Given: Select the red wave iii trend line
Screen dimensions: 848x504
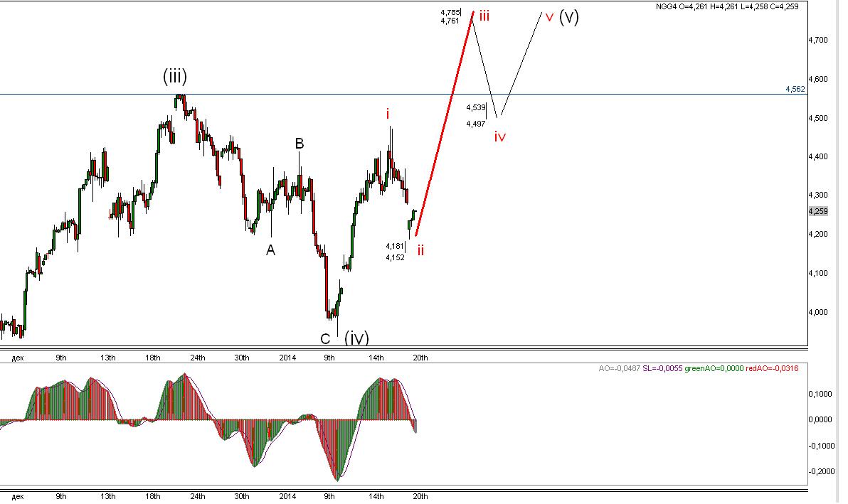Looking at the screenshot, I should [445, 123].
